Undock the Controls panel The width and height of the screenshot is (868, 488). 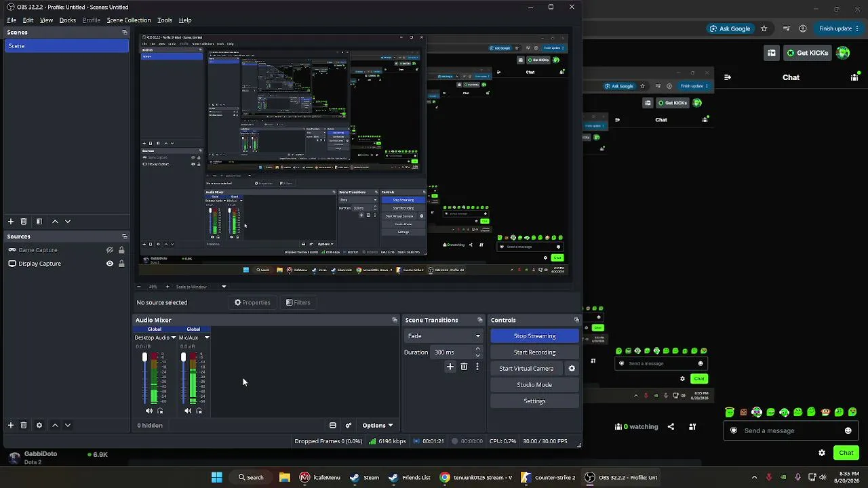(x=577, y=320)
